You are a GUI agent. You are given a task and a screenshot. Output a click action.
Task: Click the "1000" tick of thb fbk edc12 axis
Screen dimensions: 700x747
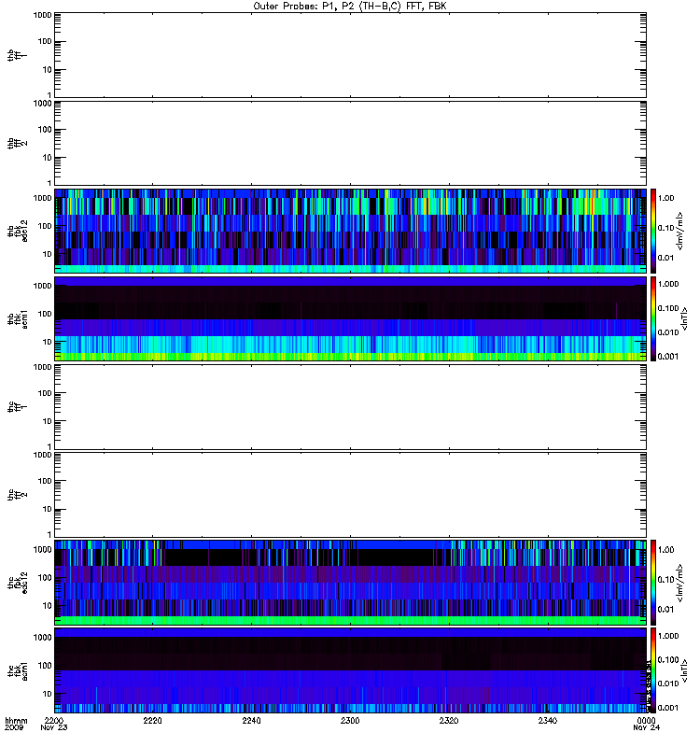(42, 198)
